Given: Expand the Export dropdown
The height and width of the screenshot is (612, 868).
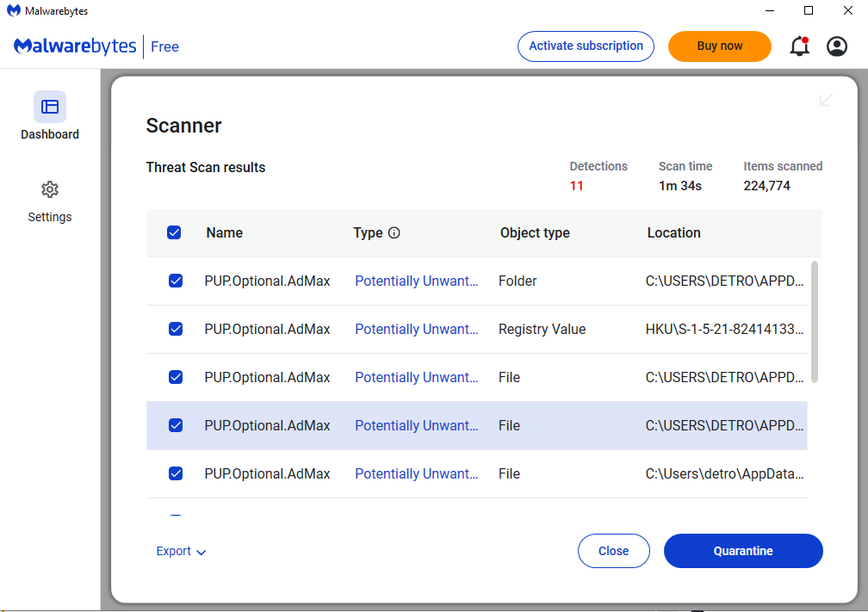Looking at the screenshot, I should [181, 551].
